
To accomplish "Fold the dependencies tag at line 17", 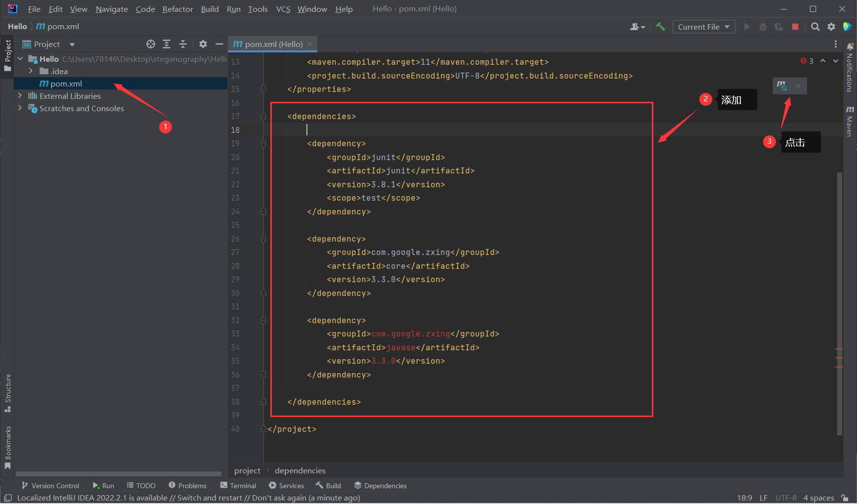I will pyautogui.click(x=263, y=117).
